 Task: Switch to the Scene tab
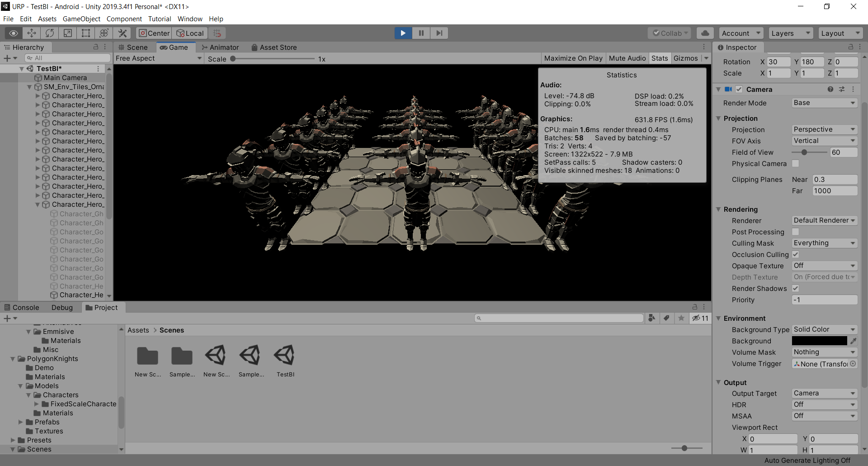tap(133, 48)
